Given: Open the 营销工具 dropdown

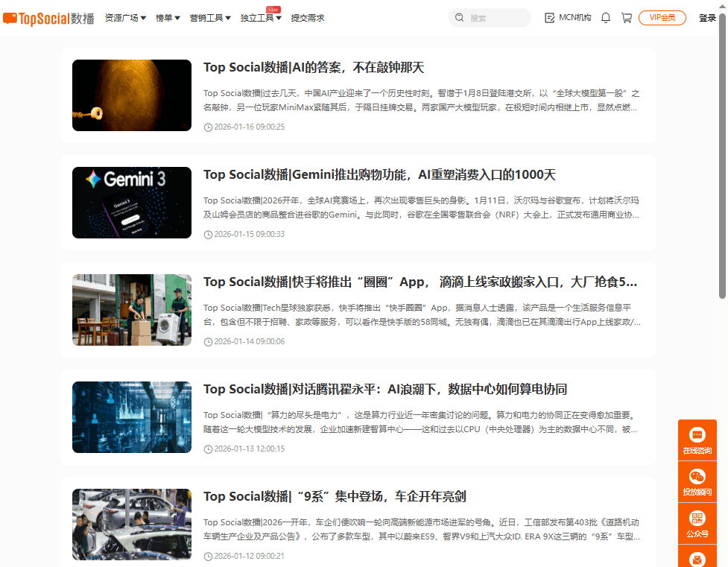Looking at the screenshot, I should coord(210,18).
